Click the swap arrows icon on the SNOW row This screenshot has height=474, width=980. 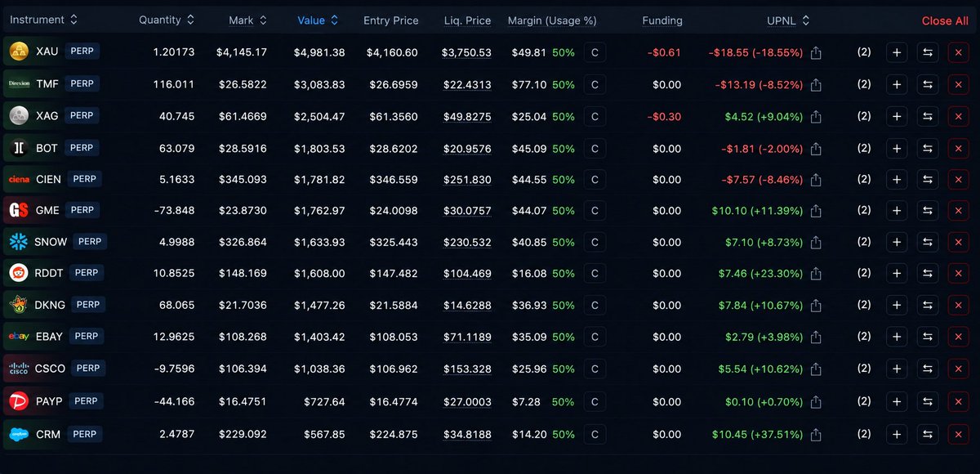click(x=928, y=243)
